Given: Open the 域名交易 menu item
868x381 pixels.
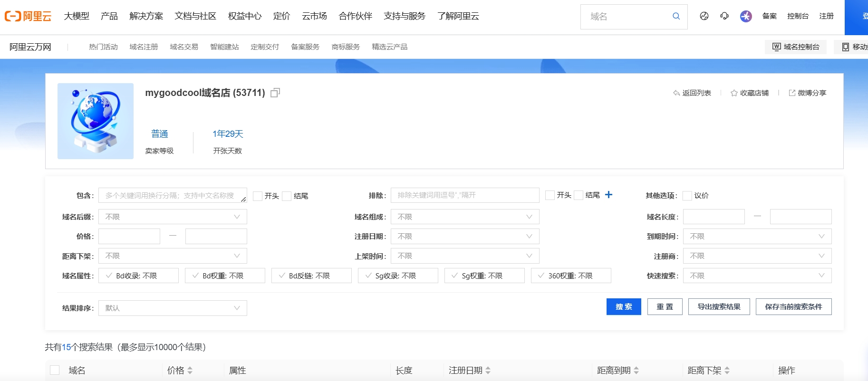Looking at the screenshot, I should (x=184, y=47).
